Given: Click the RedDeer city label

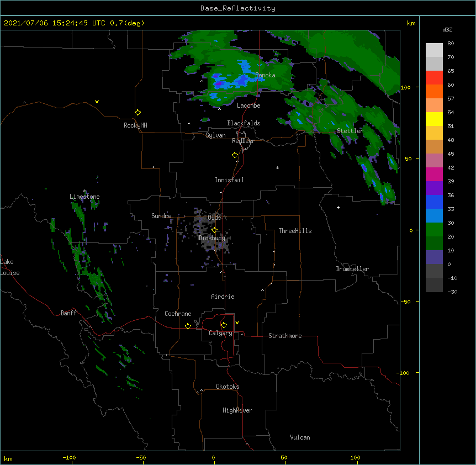Looking at the screenshot, I should pyautogui.click(x=243, y=141).
